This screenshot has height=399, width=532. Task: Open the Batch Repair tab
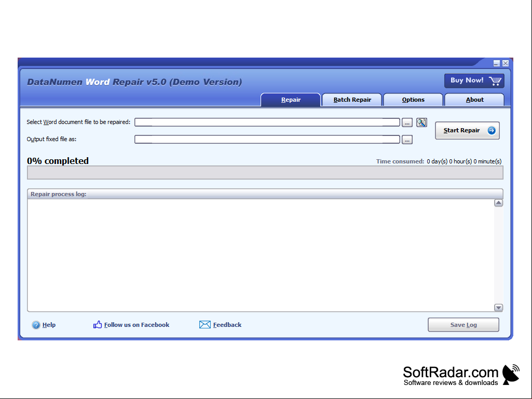[352, 100]
